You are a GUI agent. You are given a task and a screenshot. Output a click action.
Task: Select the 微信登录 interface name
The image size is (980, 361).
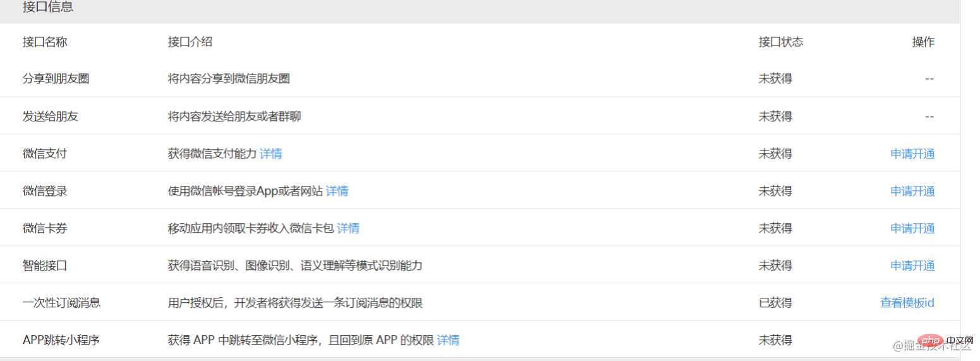[x=45, y=191]
